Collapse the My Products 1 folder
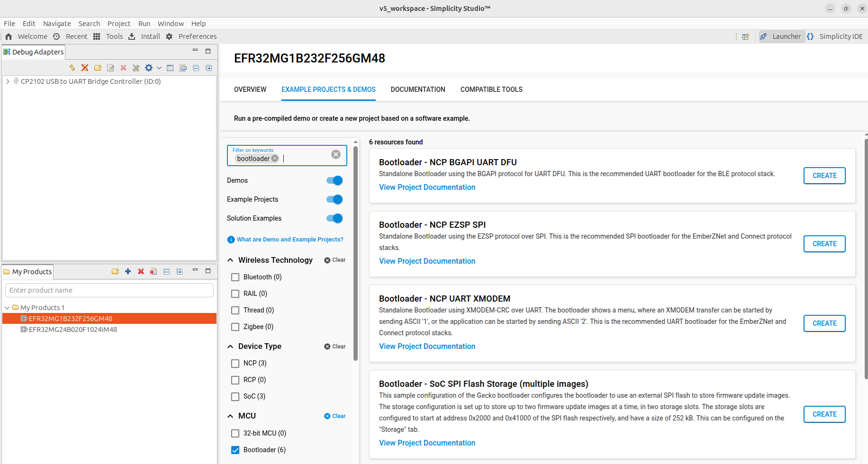Viewport: 868px width, 464px height. click(7, 308)
